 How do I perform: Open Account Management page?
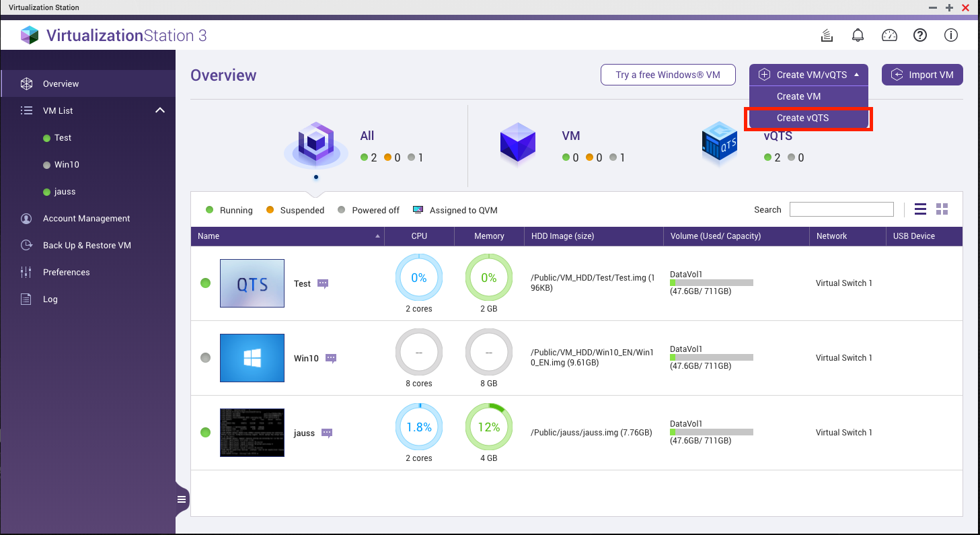pos(87,219)
